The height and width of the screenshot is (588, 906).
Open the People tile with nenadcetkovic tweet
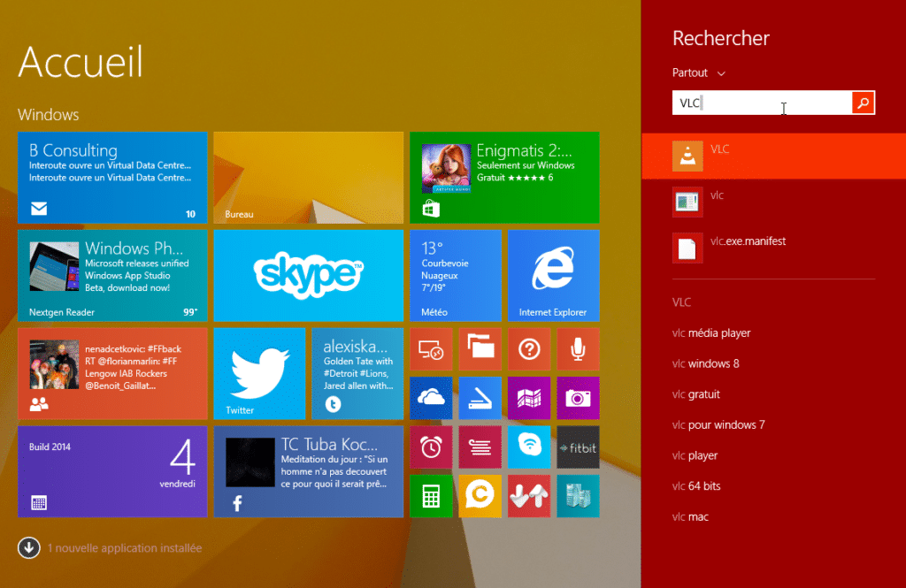112,374
